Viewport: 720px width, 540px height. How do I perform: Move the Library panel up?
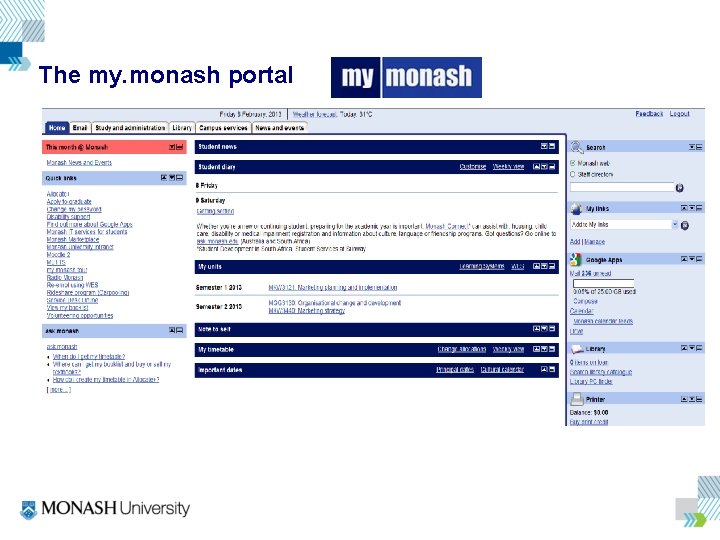pyautogui.click(x=684, y=348)
